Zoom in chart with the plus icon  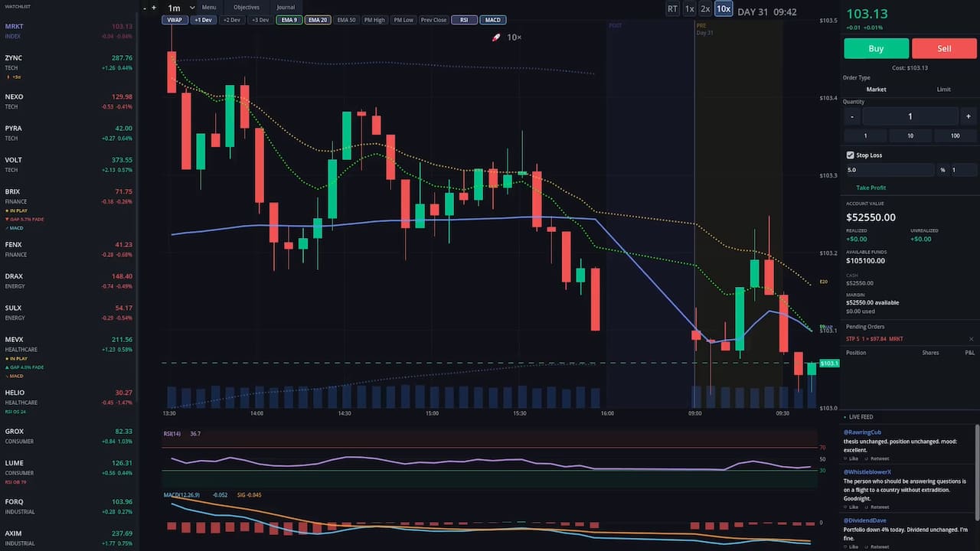[154, 8]
